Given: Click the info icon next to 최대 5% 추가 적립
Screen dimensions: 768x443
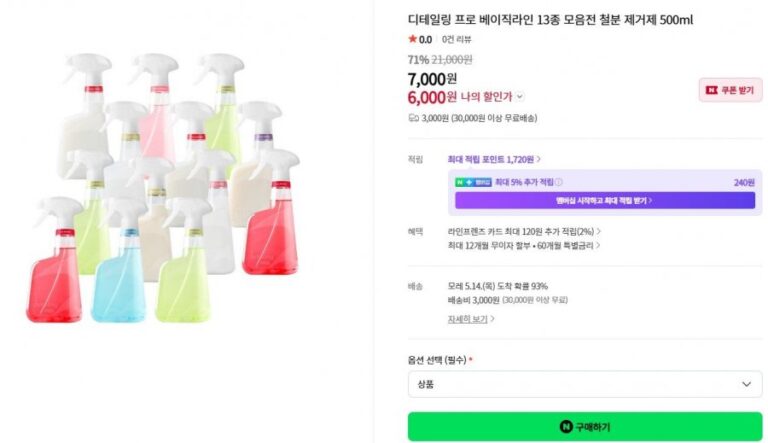Looking at the screenshot, I should pos(559,182).
